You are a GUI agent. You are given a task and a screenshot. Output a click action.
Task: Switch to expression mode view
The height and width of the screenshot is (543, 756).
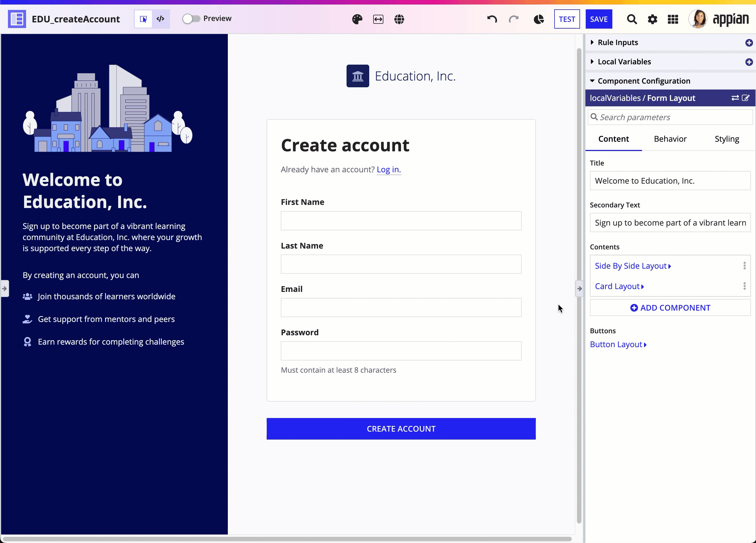(161, 19)
